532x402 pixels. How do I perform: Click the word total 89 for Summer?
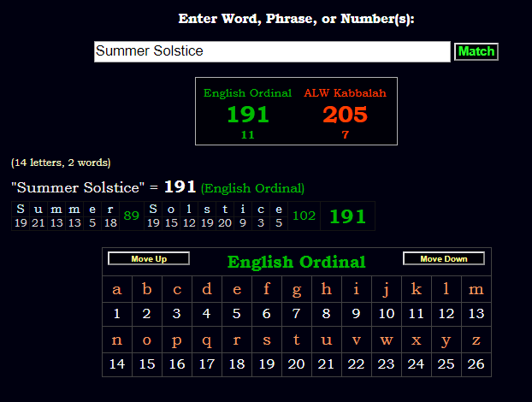coord(131,216)
